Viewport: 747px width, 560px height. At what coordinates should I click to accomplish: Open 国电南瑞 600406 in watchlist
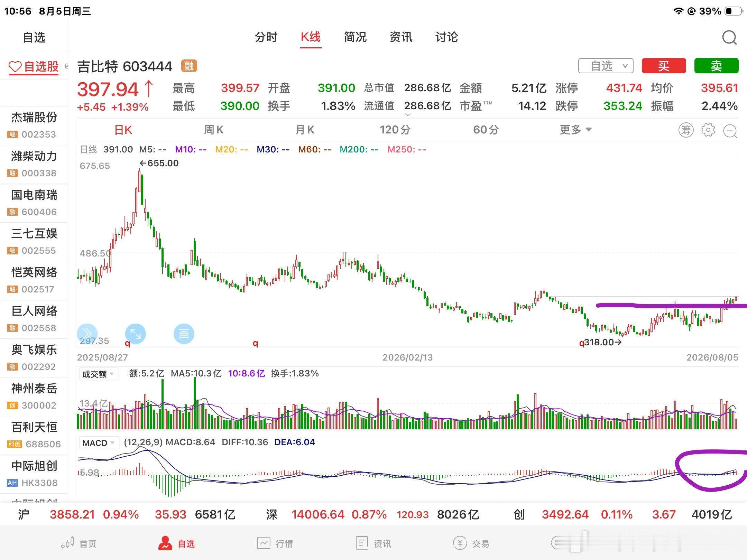34,203
